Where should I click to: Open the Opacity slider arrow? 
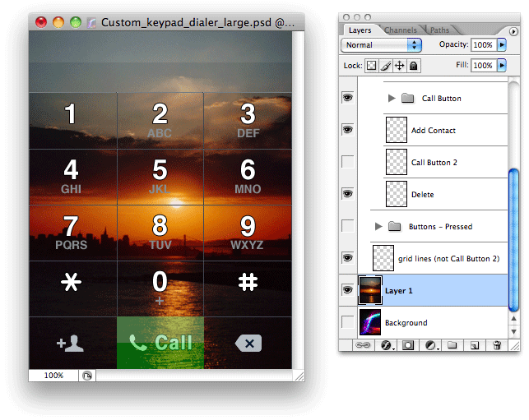click(x=502, y=45)
